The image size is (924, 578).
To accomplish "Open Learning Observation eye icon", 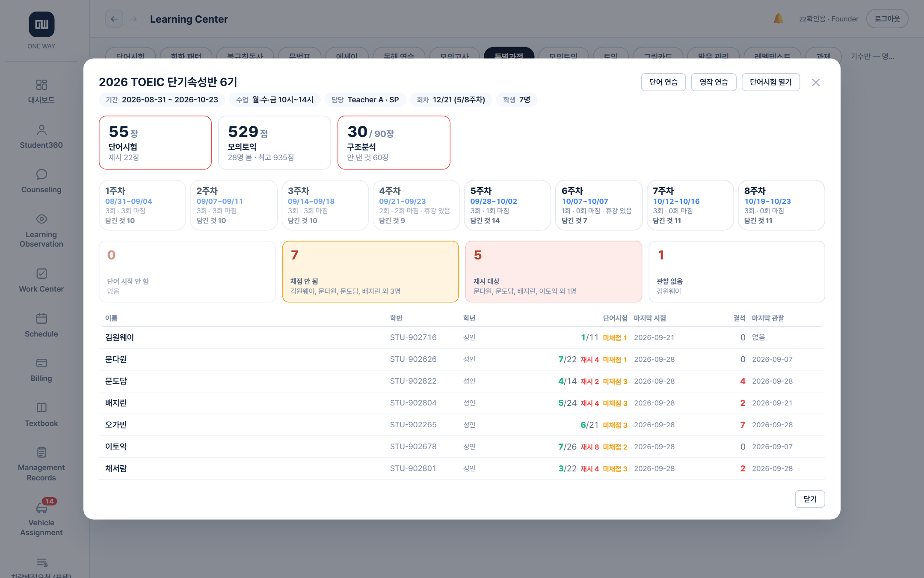I will [41, 219].
